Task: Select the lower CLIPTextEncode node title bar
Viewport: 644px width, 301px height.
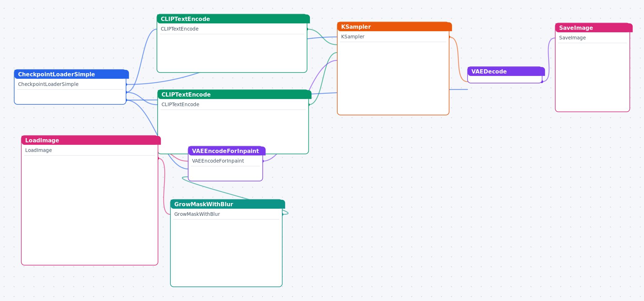Action: pos(234,94)
